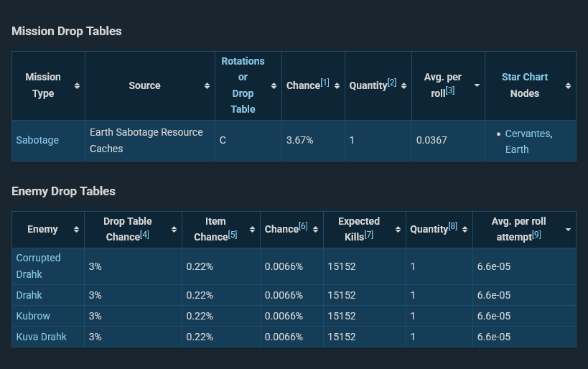Sort Chance[6] column arrows

click(x=315, y=229)
